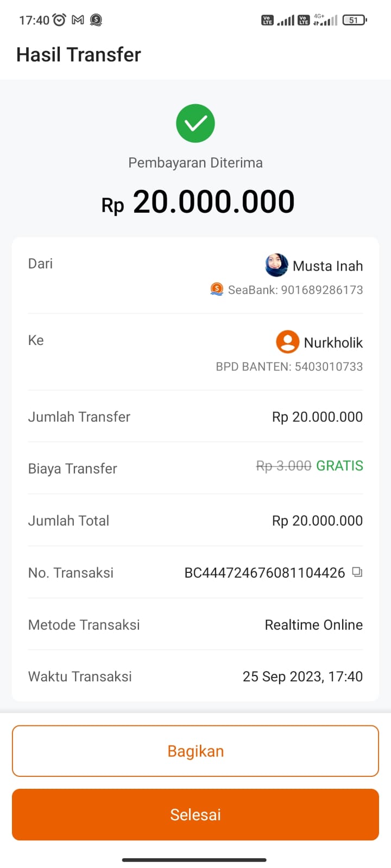Tap Musta Inah's profile avatar
The height and width of the screenshot is (868, 391).
(276, 265)
